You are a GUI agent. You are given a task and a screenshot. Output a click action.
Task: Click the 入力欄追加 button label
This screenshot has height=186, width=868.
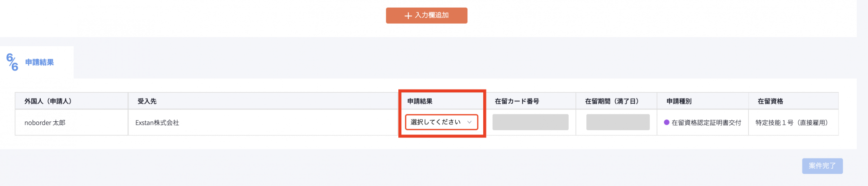pyautogui.click(x=432, y=15)
